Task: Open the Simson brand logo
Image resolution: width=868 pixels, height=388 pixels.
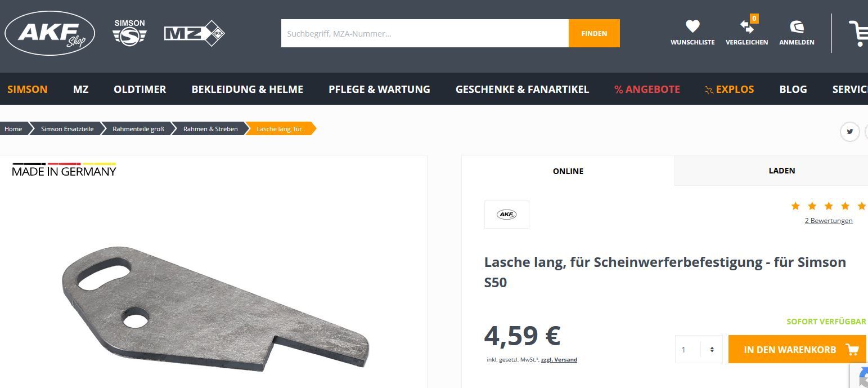Action: (129, 33)
